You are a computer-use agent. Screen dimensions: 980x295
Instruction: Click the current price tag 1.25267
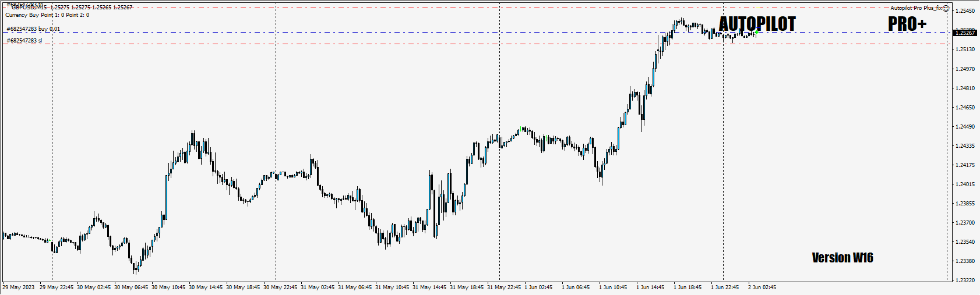965,33
